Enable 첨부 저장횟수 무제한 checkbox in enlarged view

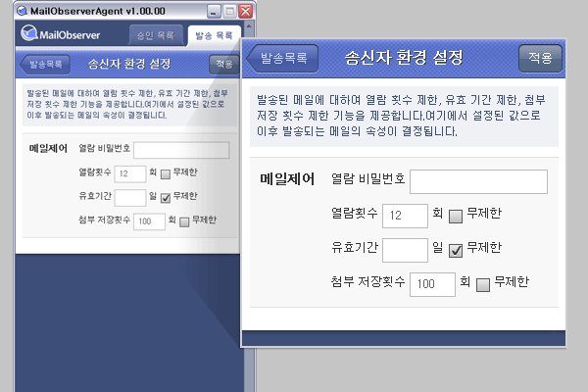pyautogui.click(x=483, y=285)
